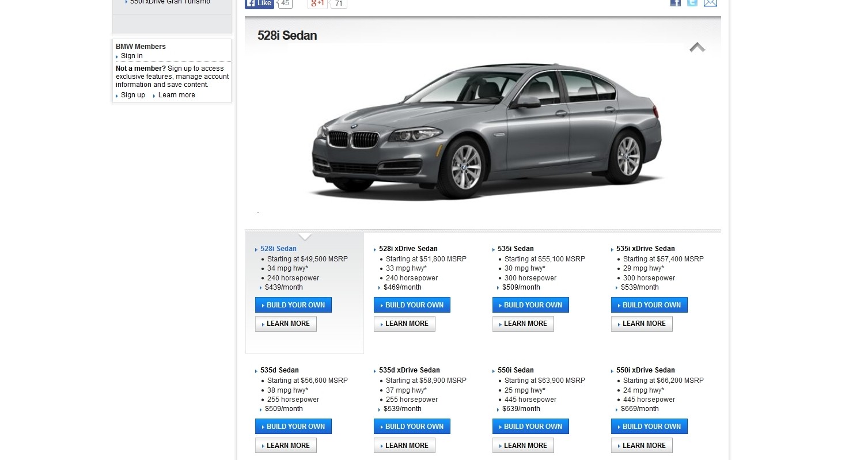
Task: Click the Facebook like count 45
Action: coord(285,3)
